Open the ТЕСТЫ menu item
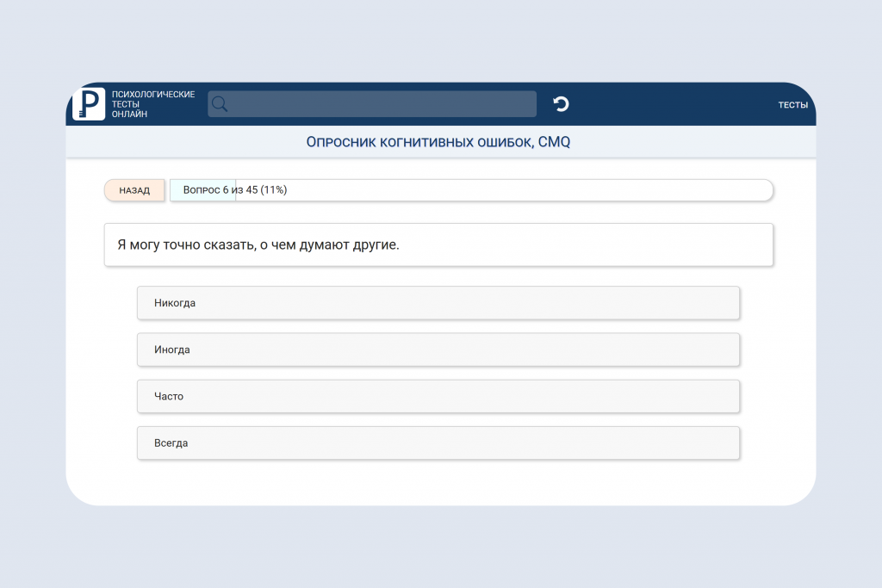882x588 pixels. [x=792, y=105]
